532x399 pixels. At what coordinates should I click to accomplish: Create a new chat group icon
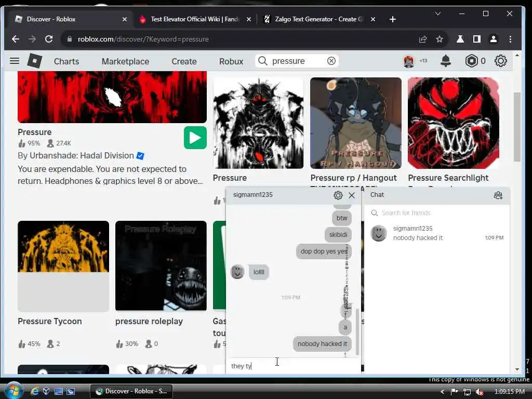tap(498, 195)
